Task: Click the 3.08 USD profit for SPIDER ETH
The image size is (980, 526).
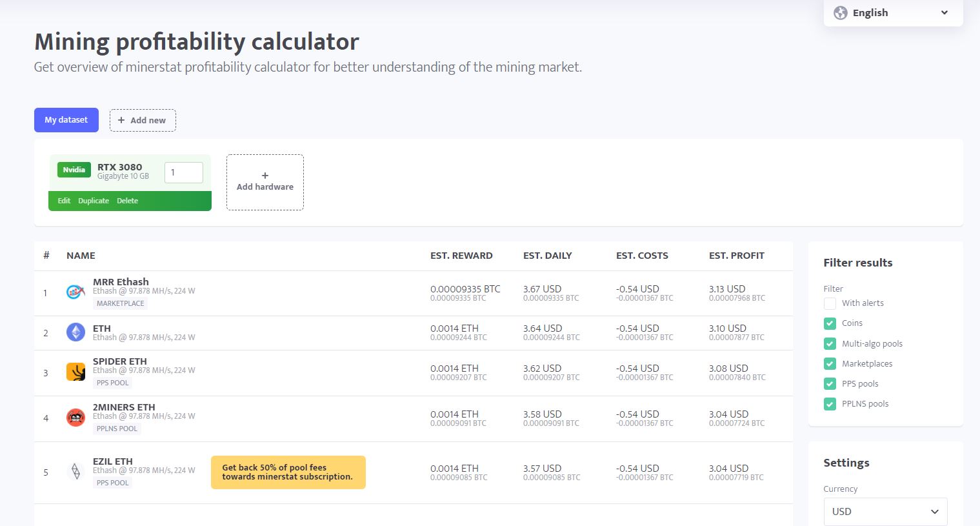Action: tap(728, 369)
